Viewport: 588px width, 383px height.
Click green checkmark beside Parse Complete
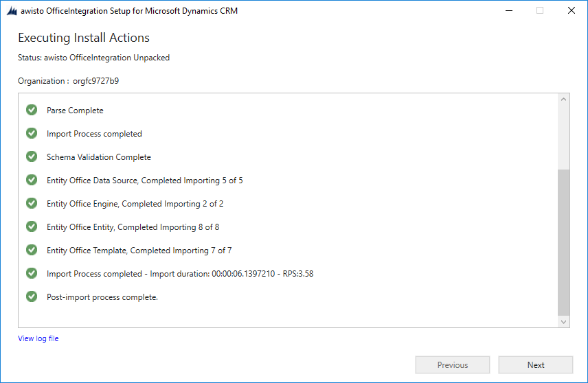32,110
